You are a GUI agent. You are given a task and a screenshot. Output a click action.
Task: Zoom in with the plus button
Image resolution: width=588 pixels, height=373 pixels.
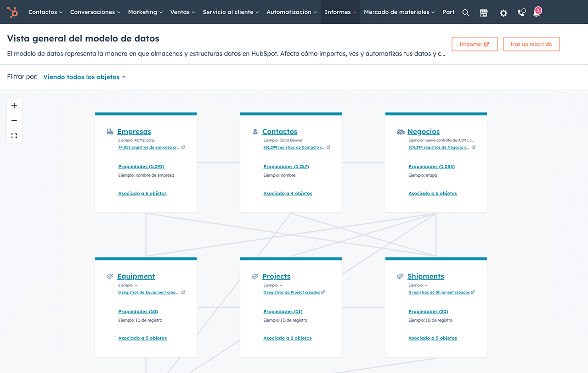click(x=14, y=106)
